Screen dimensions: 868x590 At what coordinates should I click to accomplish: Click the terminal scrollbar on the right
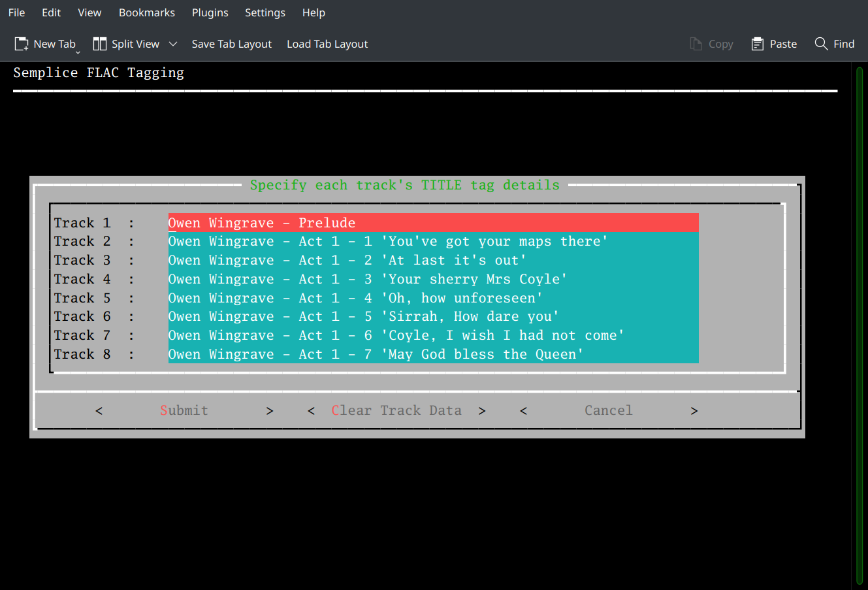coord(856,294)
